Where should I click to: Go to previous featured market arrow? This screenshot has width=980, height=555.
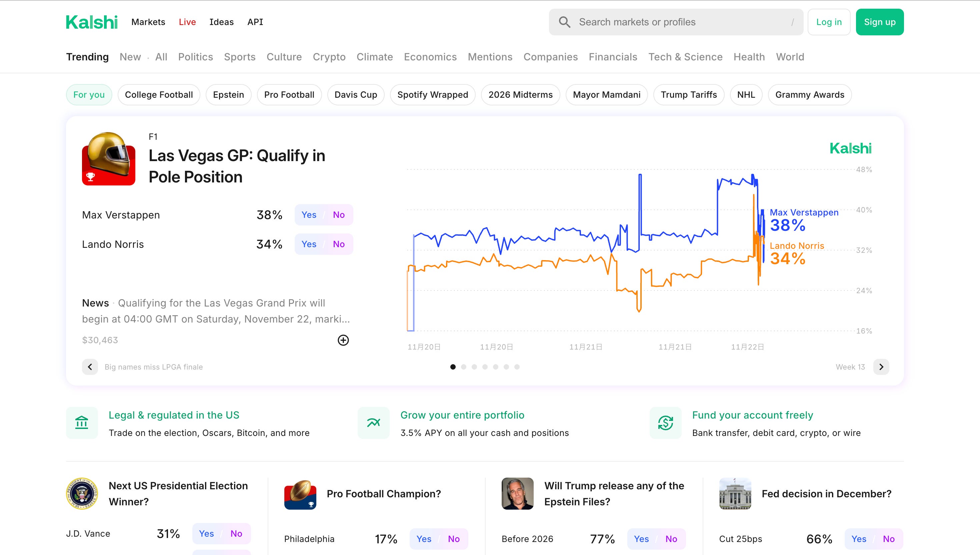pos(90,367)
